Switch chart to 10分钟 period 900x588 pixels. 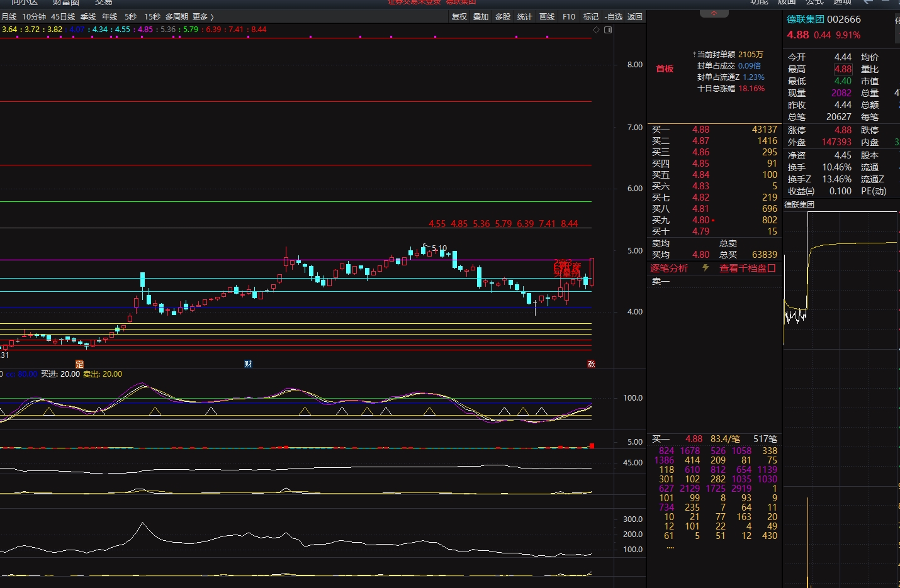coord(34,17)
